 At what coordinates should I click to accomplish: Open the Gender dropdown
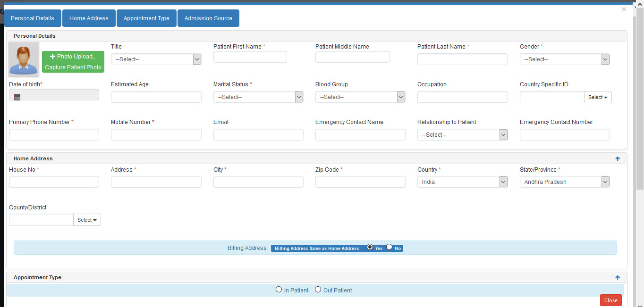(x=564, y=59)
